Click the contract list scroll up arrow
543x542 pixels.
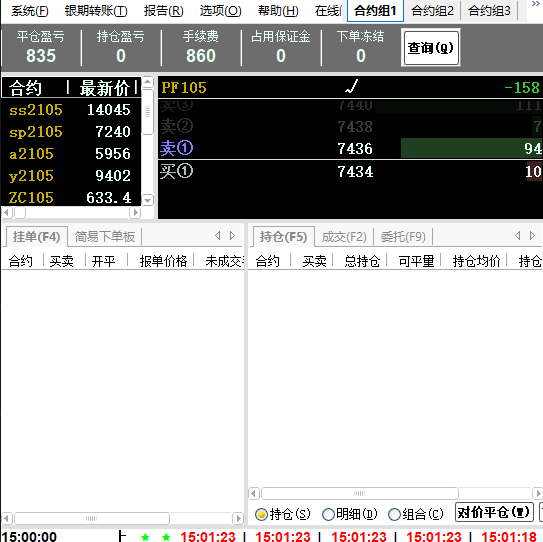[148, 82]
